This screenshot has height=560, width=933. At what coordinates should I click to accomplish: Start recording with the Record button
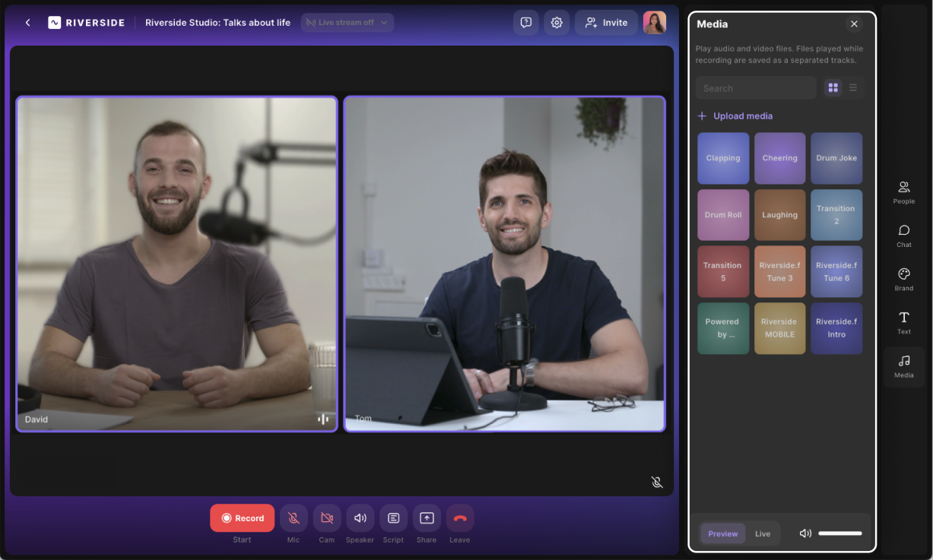[x=242, y=518]
